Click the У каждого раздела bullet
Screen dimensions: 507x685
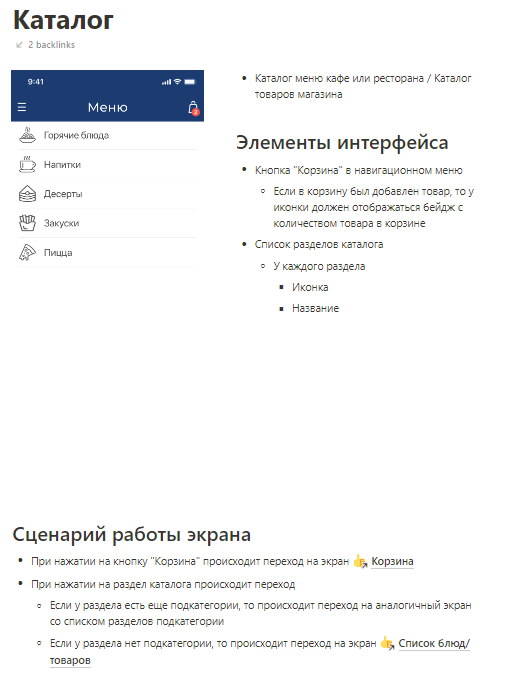coord(319,266)
